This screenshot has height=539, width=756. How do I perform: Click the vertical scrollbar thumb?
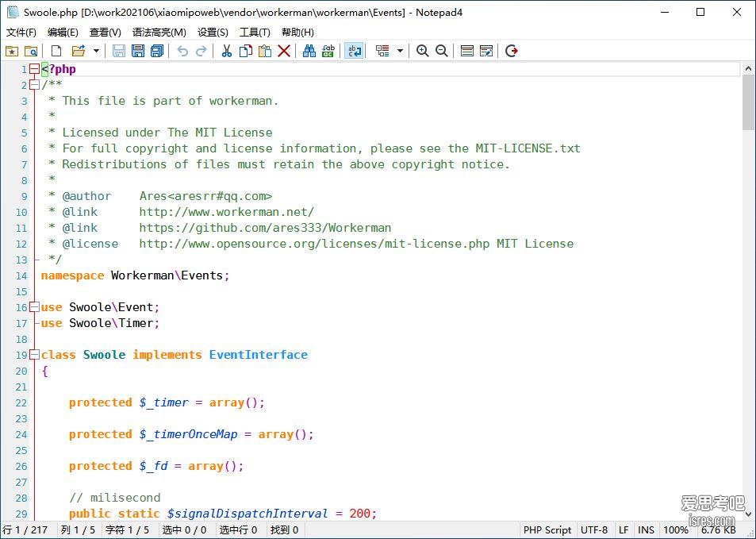click(748, 103)
